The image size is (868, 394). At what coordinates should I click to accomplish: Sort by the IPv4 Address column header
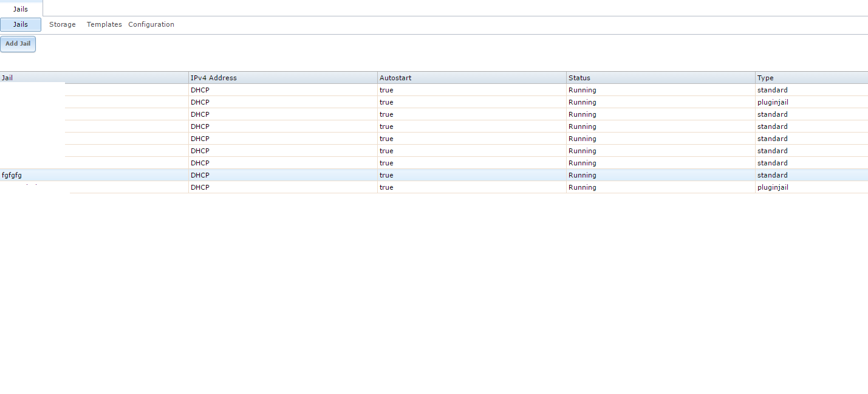click(x=283, y=78)
